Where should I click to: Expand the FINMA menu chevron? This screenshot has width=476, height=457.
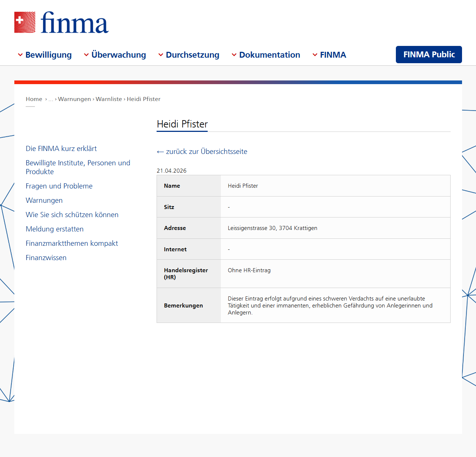tap(315, 55)
